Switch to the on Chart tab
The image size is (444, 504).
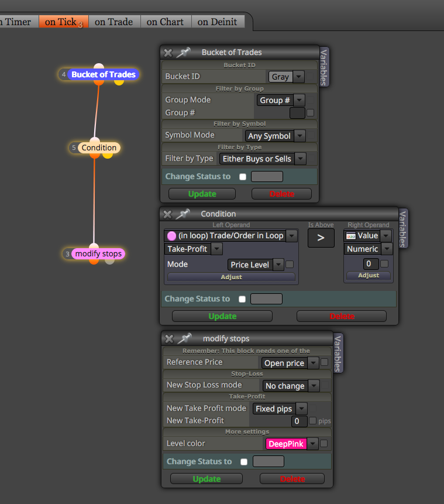pyautogui.click(x=165, y=22)
